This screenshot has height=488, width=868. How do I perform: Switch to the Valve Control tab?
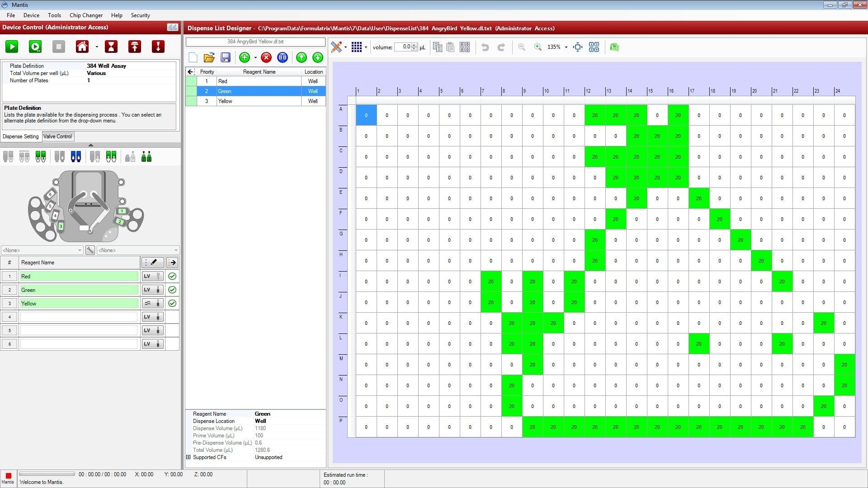(x=57, y=136)
